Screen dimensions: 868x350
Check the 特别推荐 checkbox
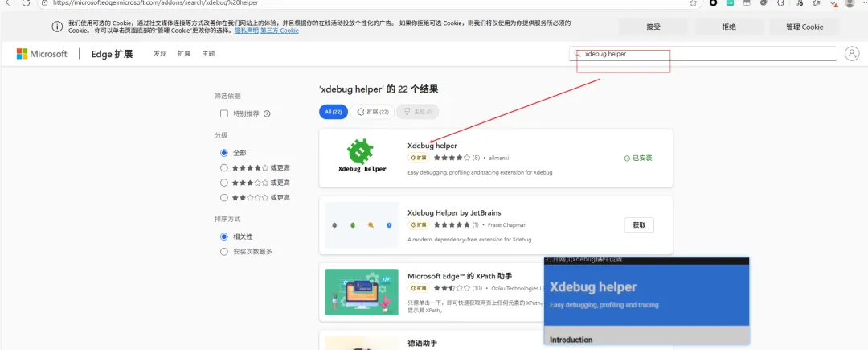[x=224, y=113]
